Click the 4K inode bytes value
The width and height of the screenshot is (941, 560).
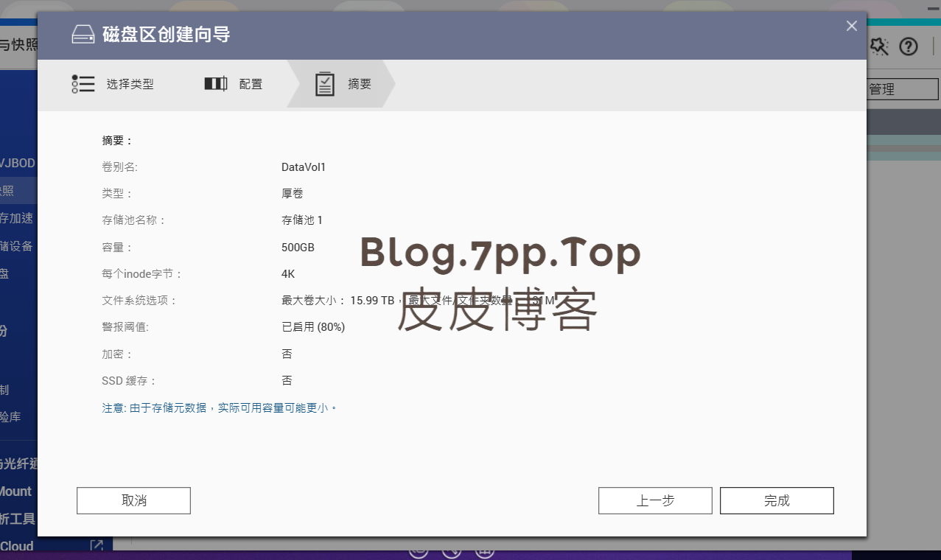288,274
